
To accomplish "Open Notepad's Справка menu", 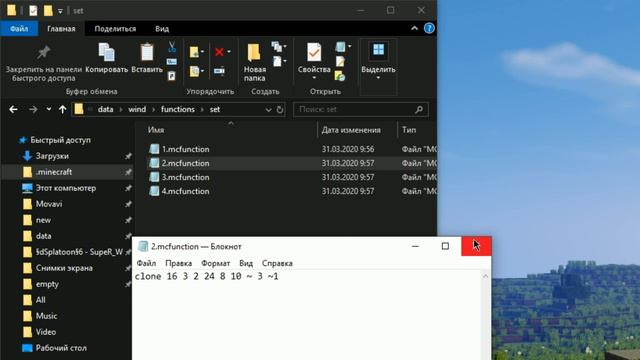I will point(277,263).
